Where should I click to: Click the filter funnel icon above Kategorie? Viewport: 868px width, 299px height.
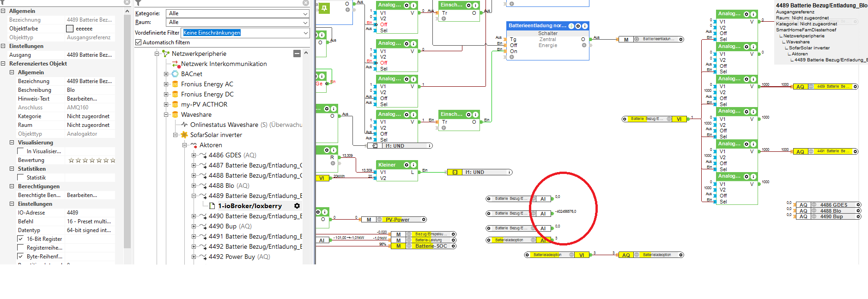138,3
